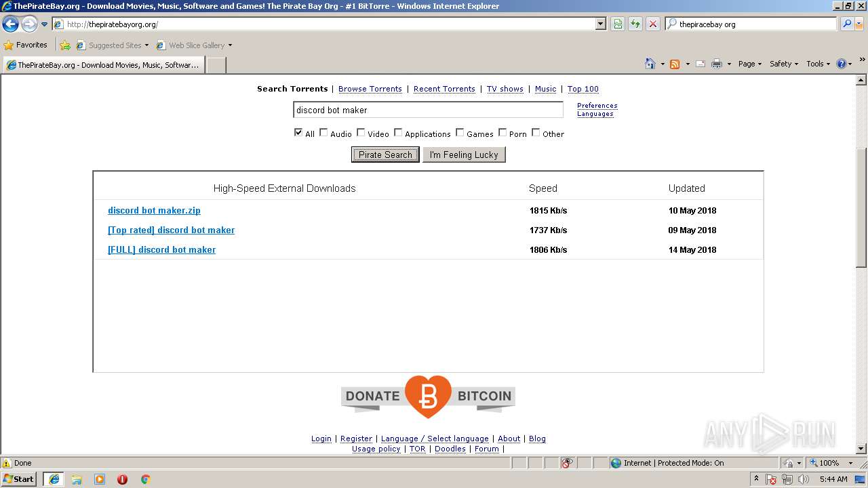Open a new blank tab

pos(216,65)
